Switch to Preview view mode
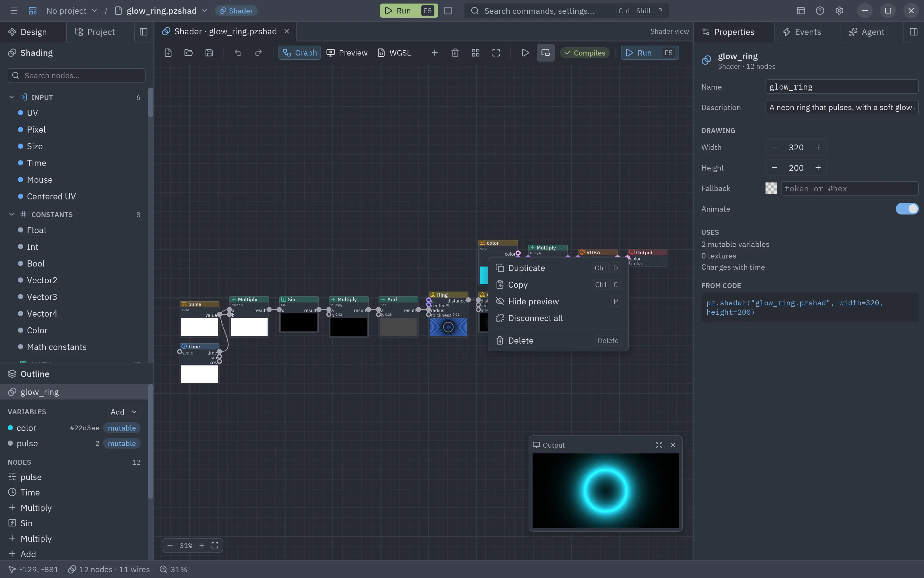This screenshot has width=924, height=578. [347, 53]
